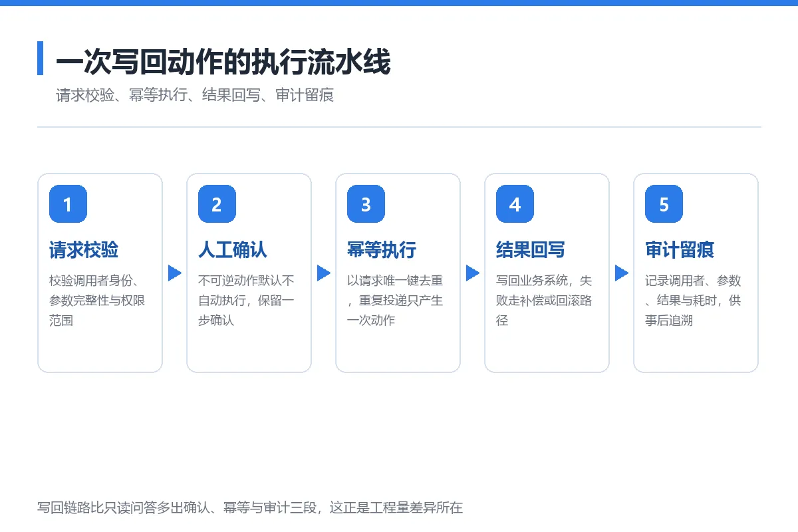Click arrow between 结果回写 and 审计留痕 cards
This screenshot has width=798, height=532.
(x=622, y=273)
